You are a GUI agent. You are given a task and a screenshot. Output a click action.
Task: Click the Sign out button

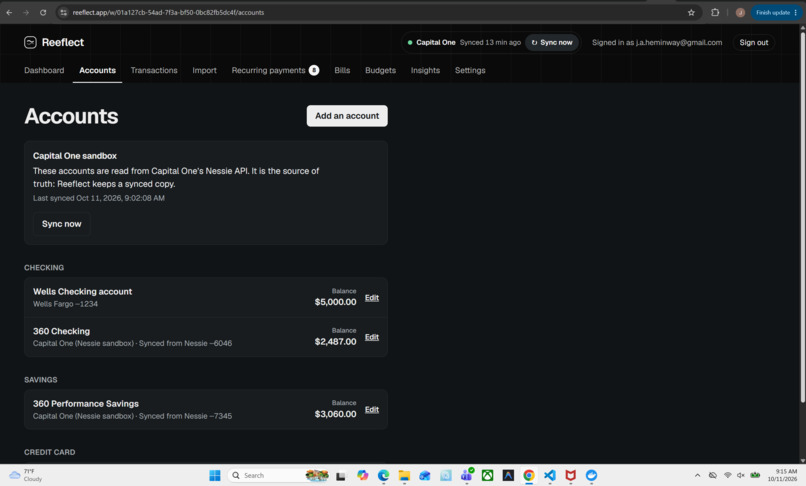[x=754, y=43]
